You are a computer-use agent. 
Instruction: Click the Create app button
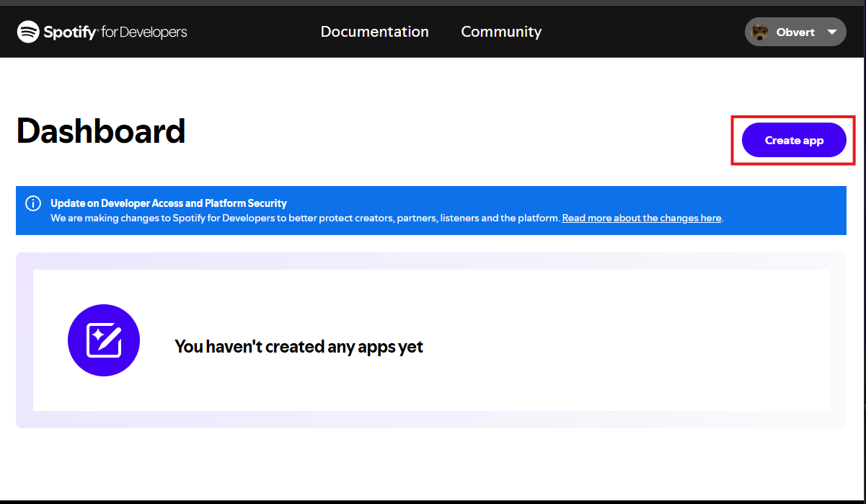click(793, 140)
